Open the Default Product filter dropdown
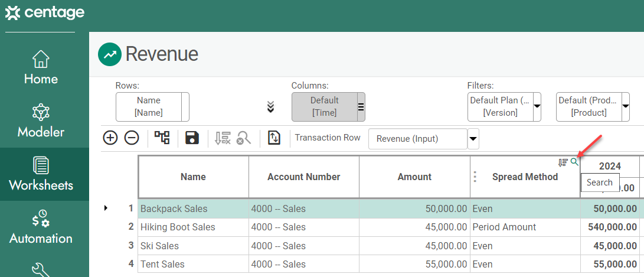 (x=626, y=107)
